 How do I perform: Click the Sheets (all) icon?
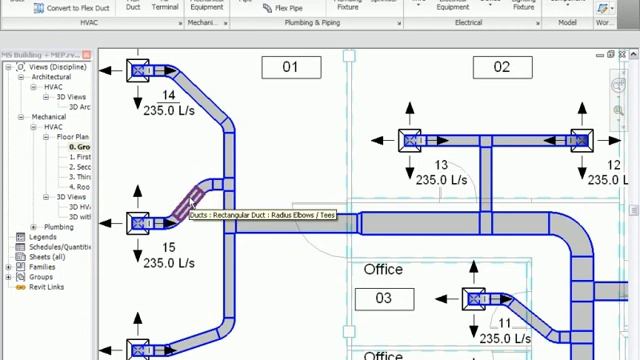tap(20, 257)
